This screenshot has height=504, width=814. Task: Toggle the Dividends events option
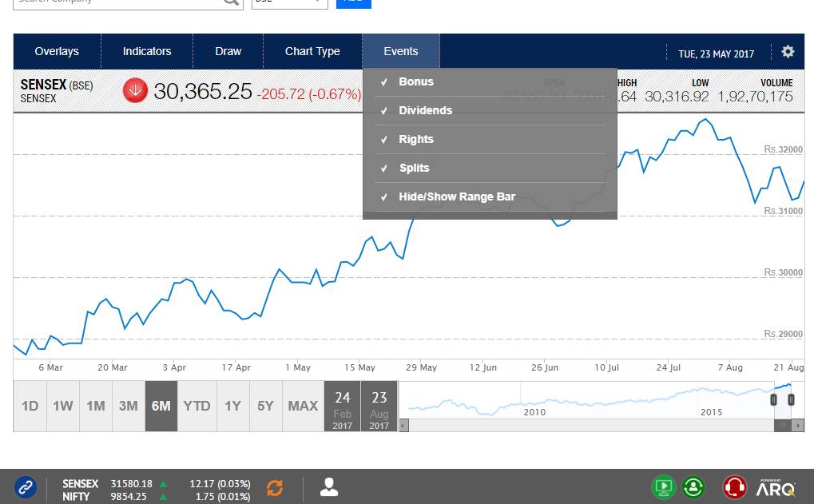(x=425, y=110)
